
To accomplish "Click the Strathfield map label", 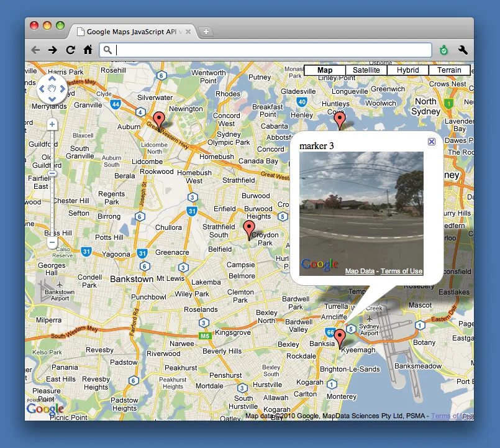I will (x=239, y=180).
